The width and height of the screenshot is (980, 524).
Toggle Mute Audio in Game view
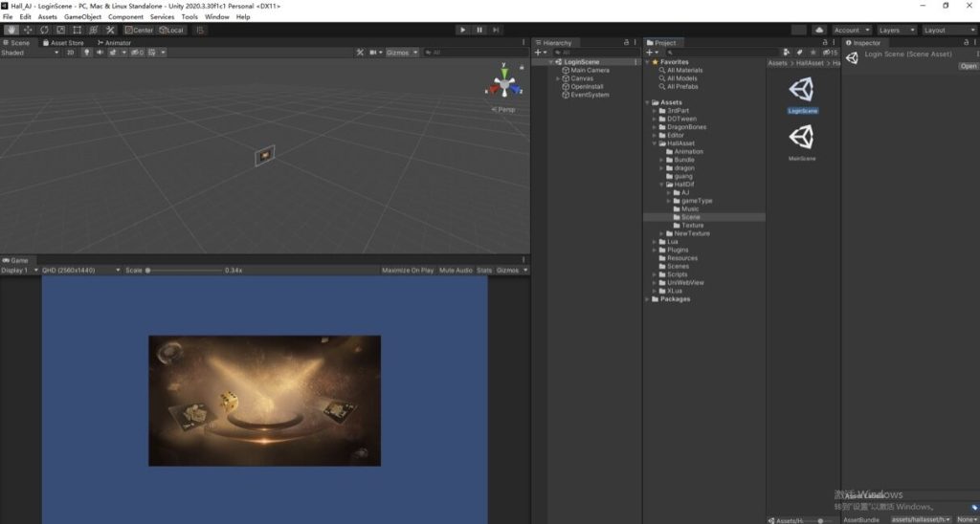(x=456, y=271)
